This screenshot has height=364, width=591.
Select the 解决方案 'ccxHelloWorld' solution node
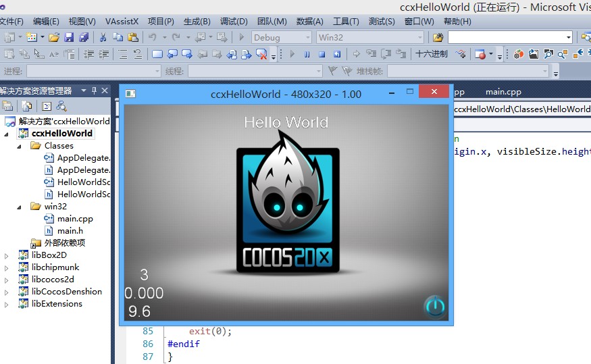(64, 122)
